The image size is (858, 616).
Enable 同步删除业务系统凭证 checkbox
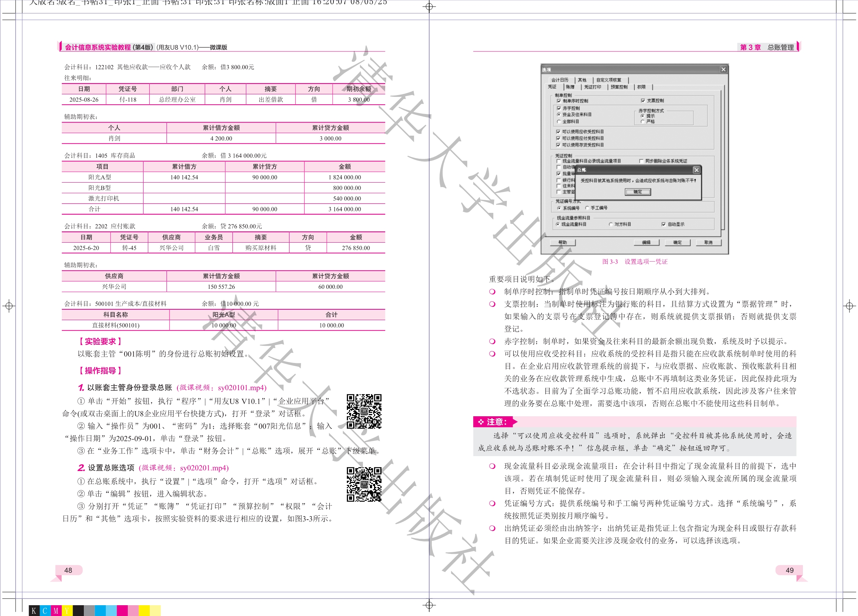tap(641, 161)
